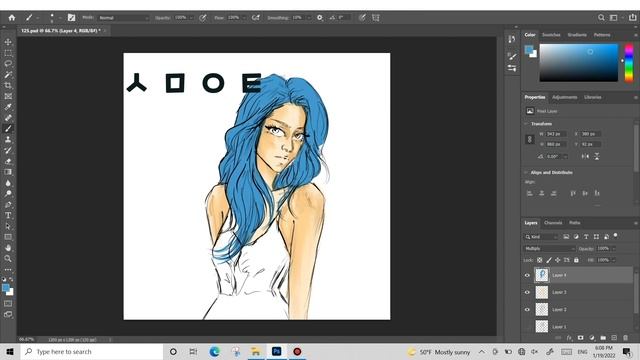Select the Healing Brush tool

pyautogui.click(x=8, y=118)
